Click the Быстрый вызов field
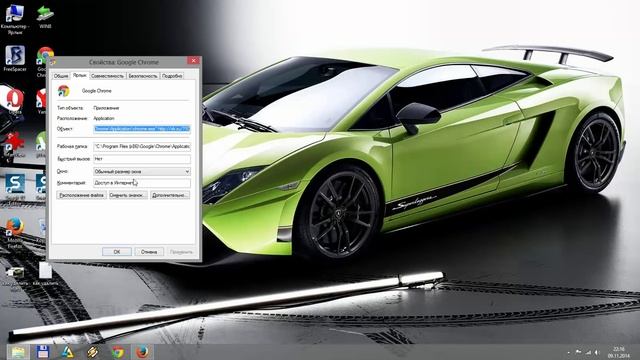 click(x=142, y=159)
